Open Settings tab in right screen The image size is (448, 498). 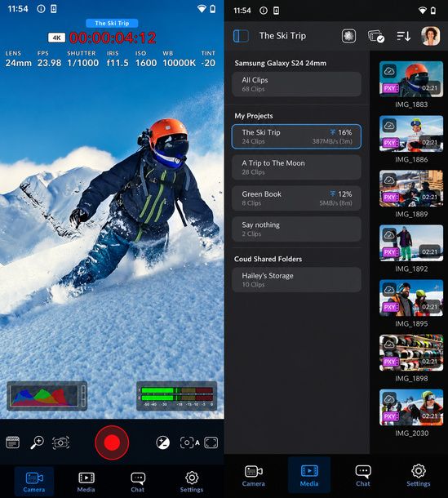point(419,475)
